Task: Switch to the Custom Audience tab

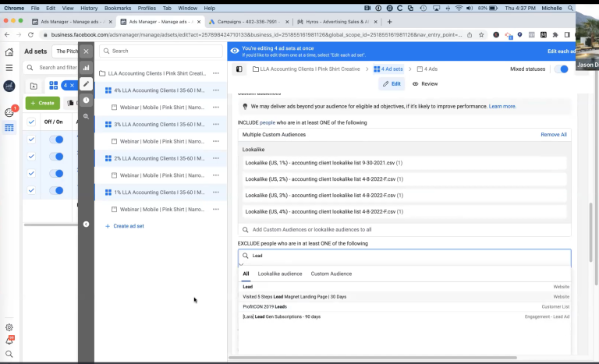Action: 331,274
